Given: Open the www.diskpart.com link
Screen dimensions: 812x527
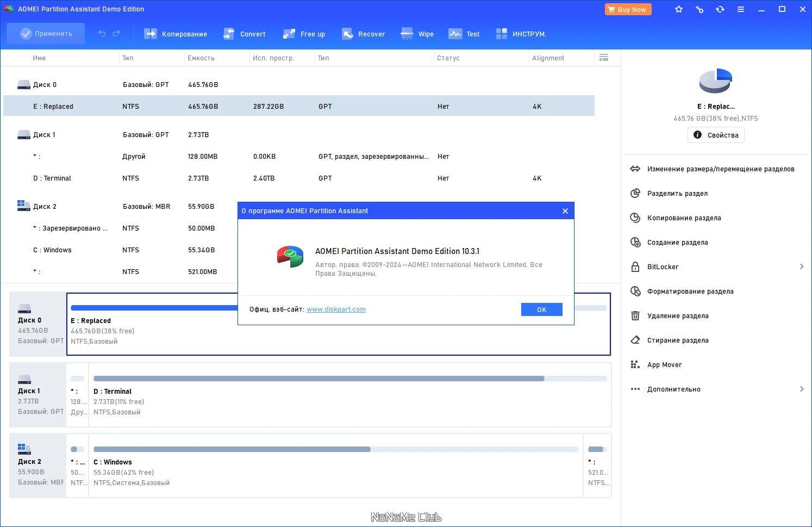Looking at the screenshot, I should 336,309.
